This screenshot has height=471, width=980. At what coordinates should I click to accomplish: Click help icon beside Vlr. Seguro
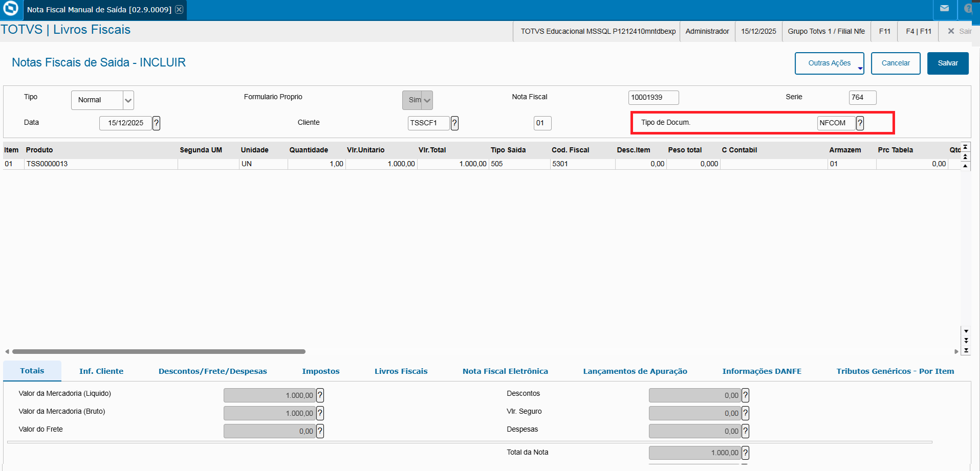745,413
